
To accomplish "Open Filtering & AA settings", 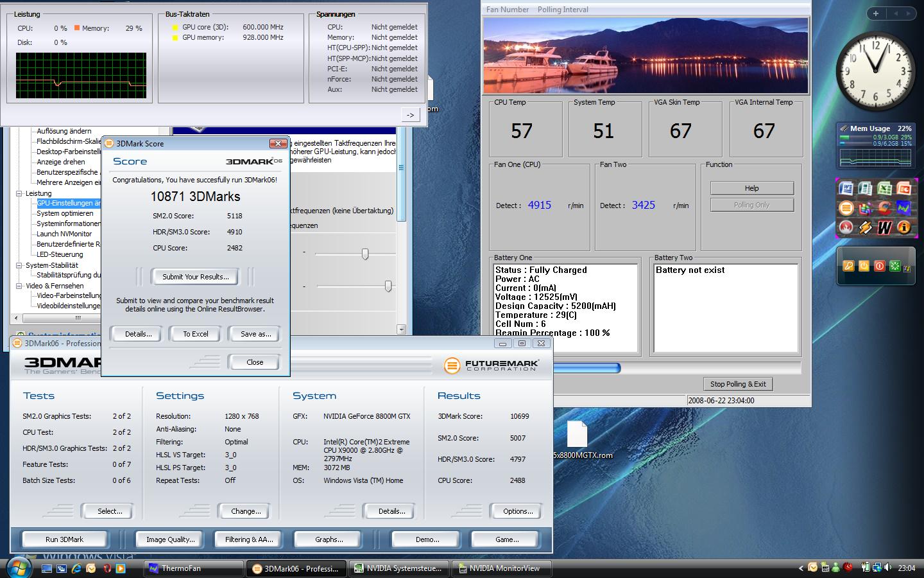I will pos(249,539).
